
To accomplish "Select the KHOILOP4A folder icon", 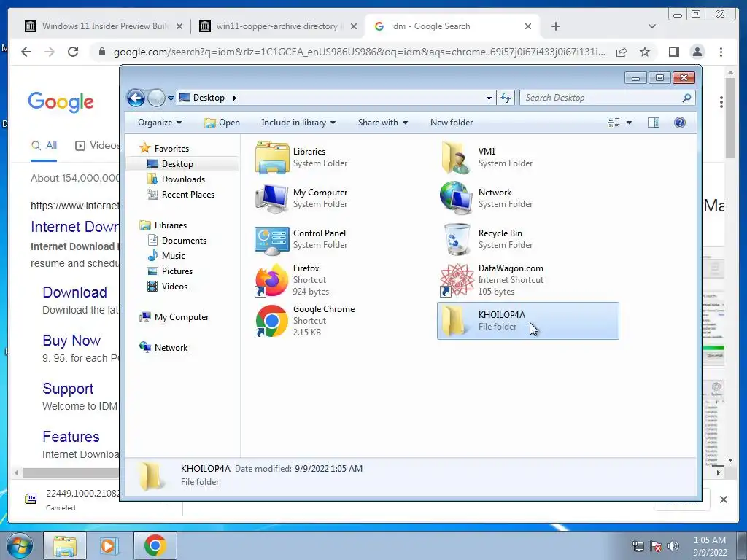I will [x=454, y=321].
